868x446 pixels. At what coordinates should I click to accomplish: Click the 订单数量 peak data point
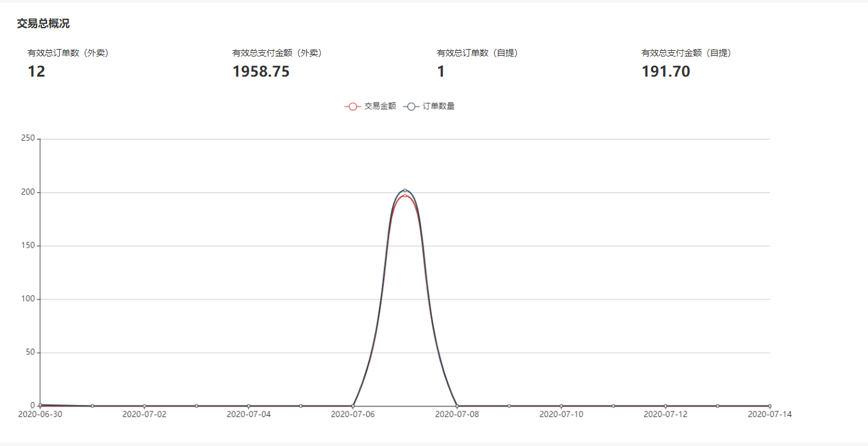point(405,190)
